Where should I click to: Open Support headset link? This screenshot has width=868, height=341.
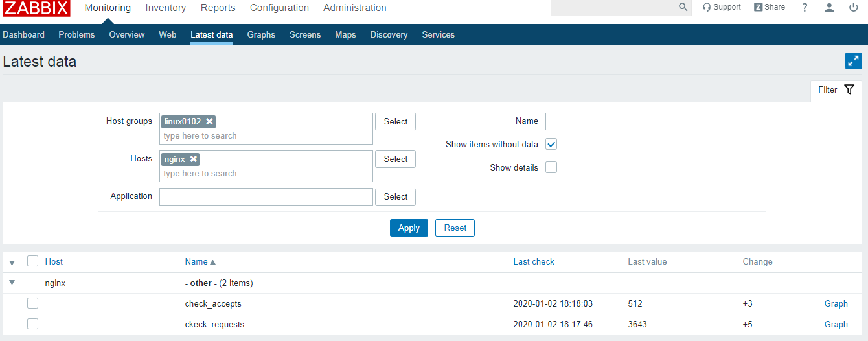point(722,7)
